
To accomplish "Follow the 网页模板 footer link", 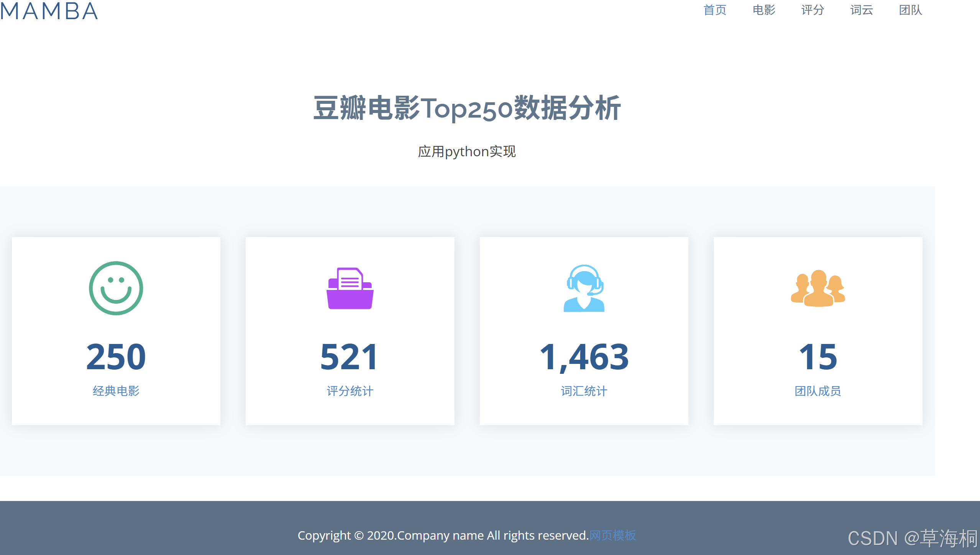I will 612,535.
